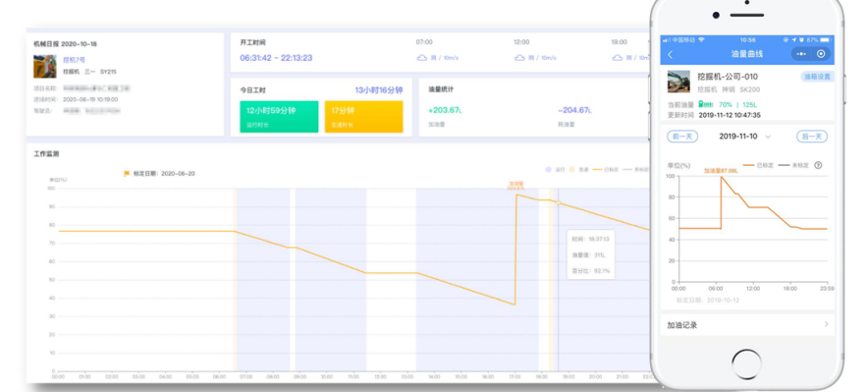Tap the 加油量87.09L label on phone chart
868x392 pixels.
(x=721, y=171)
